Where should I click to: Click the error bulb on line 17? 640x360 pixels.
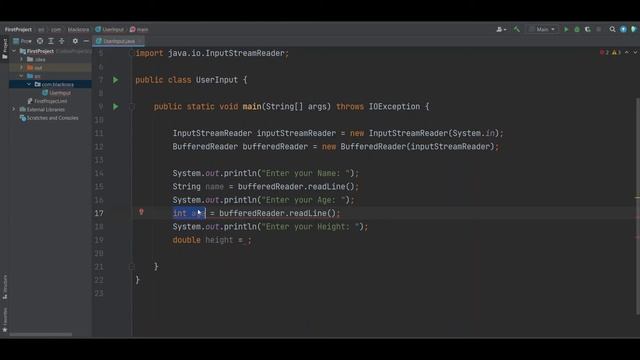[x=141, y=212]
